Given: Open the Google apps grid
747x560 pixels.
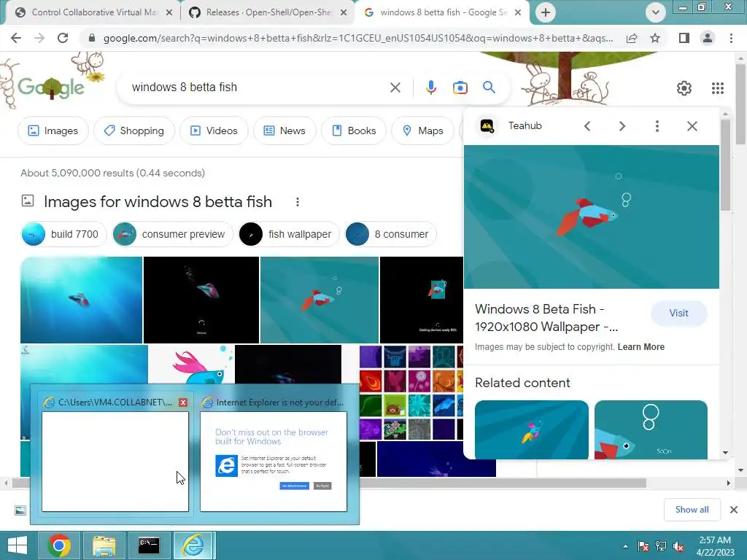Looking at the screenshot, I should tap(718, 87).
